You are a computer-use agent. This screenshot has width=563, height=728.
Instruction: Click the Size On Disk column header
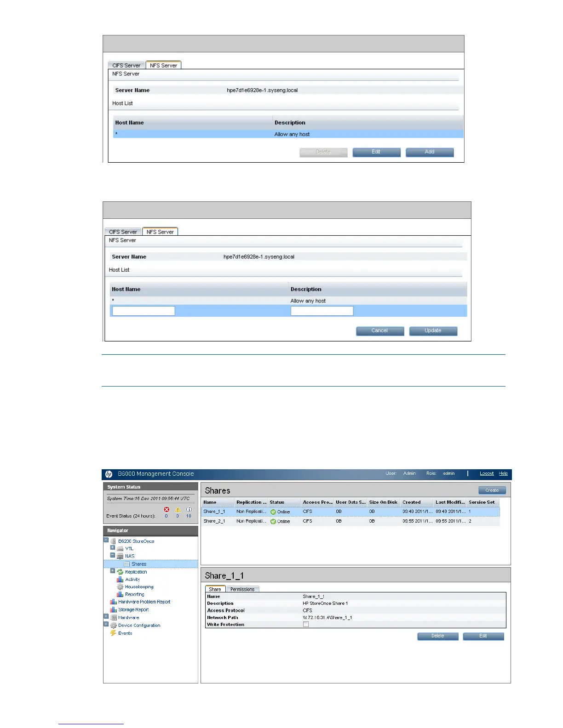384,502
